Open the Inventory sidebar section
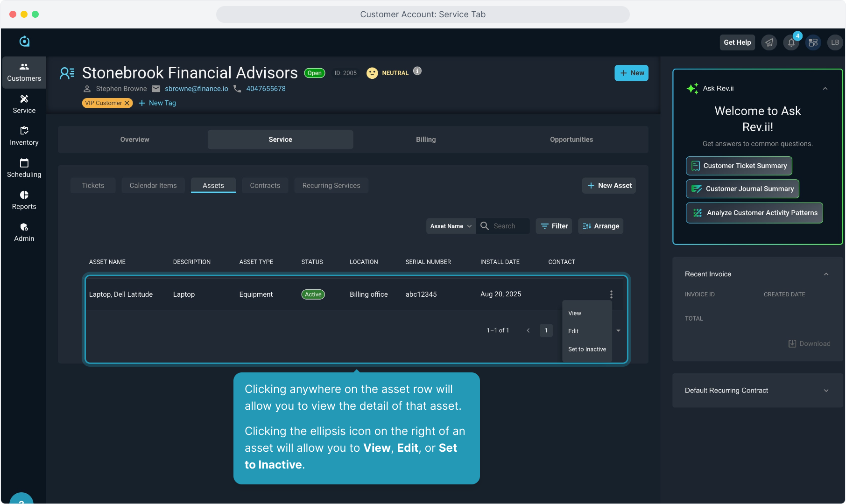This screenshot has height=504, width=846. (24, 136)
